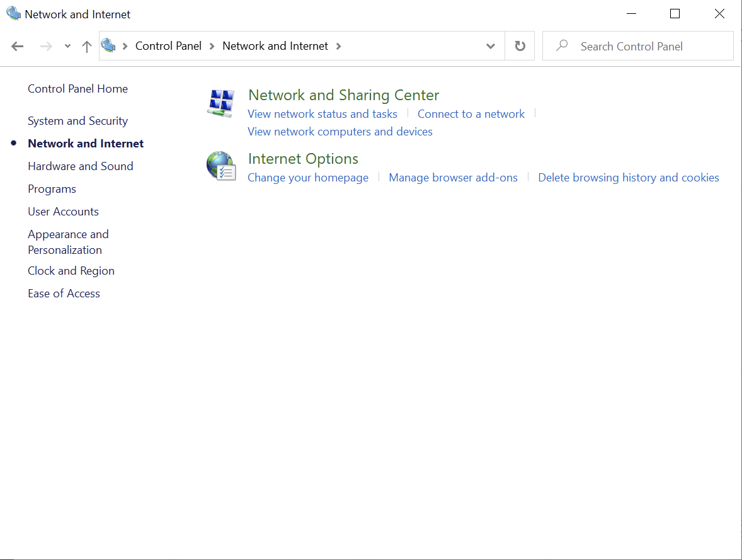Viewport: 742px width, 560px height.
Task: Click Connect to a network link
Action: coord(471,114)
